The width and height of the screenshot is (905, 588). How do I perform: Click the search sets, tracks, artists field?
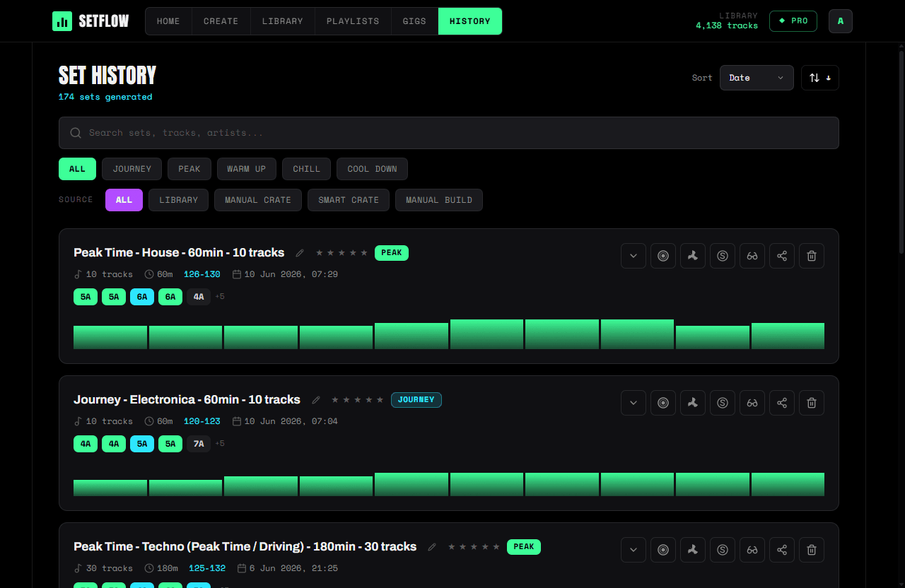click(449, 133)
